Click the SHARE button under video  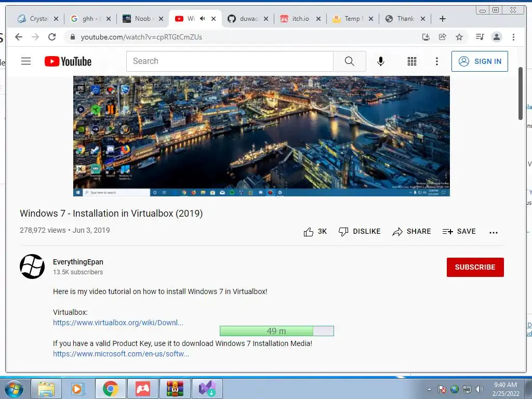click(x=411, y=231)
